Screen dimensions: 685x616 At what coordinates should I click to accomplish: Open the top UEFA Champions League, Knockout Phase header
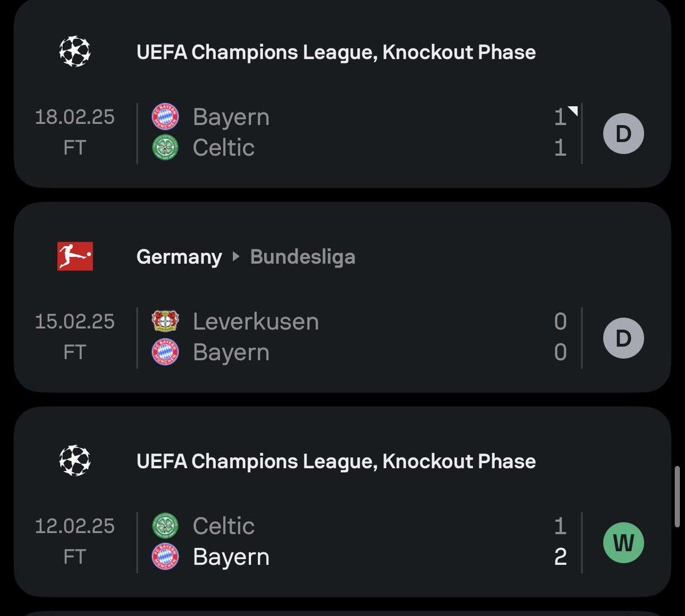coord(336,52)
